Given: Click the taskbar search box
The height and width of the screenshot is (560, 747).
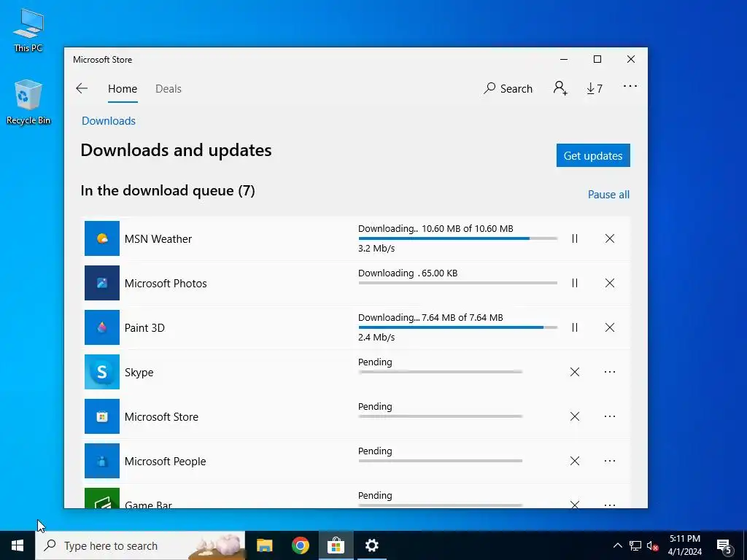Looking at the screenshot, I should 140,545.
